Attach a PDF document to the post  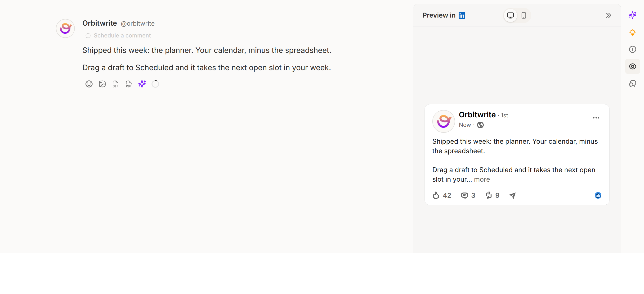129,84
